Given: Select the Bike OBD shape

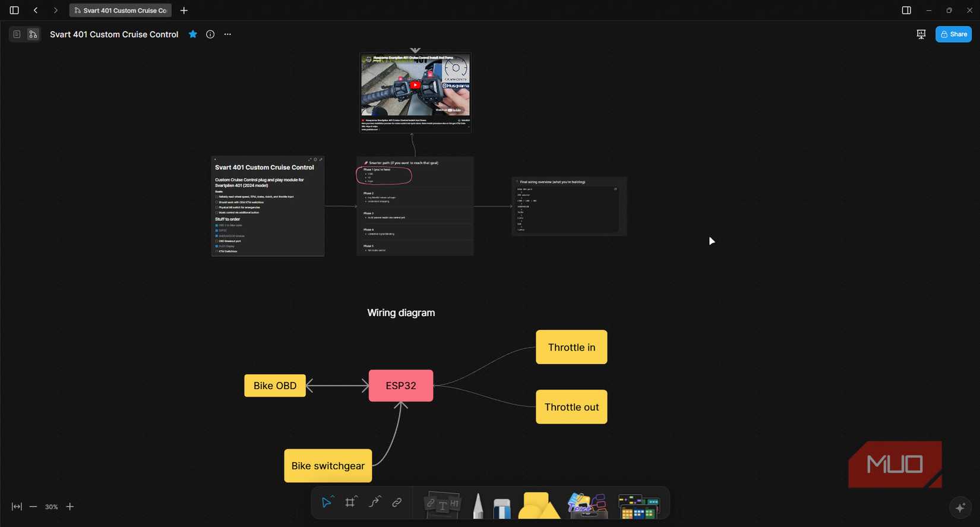Looking at the screenshot, I should click(275, 386).
